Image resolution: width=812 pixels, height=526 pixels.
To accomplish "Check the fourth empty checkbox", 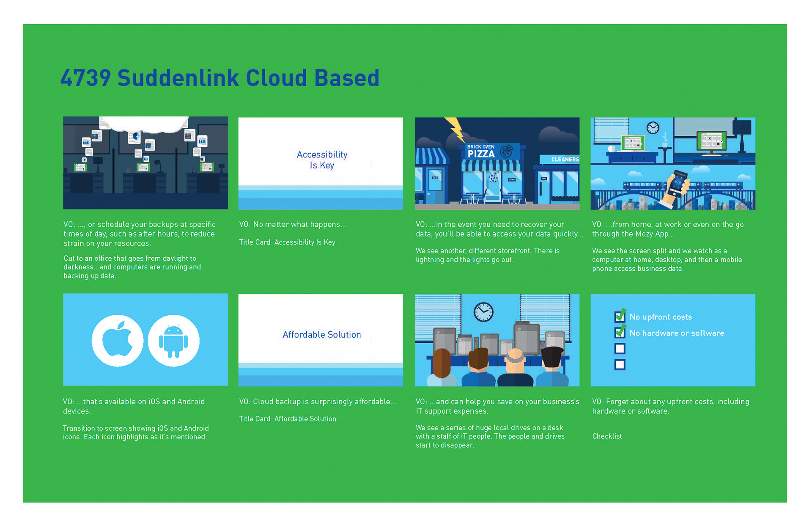I will 620,365.
